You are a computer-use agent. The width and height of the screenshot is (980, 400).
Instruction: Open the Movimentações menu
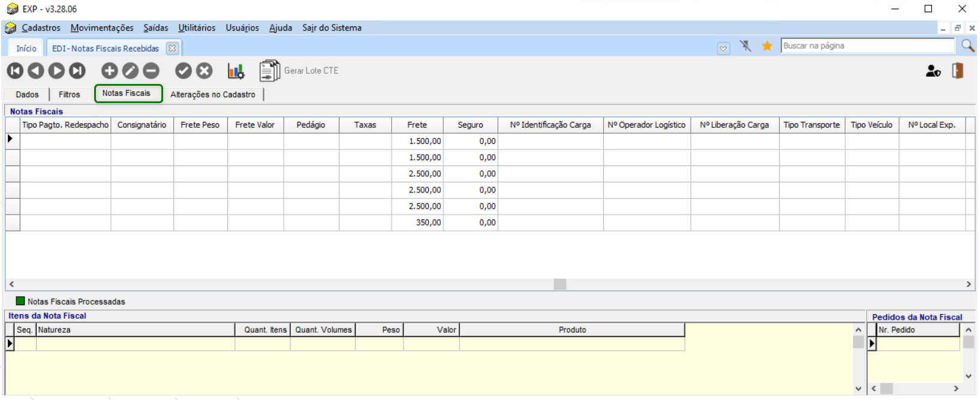click(x=102, y=28)
